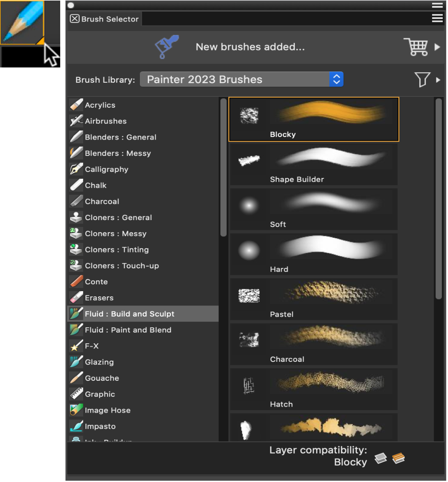
Task: Switch to the Brush Selector tab
Action: [108, 19]
